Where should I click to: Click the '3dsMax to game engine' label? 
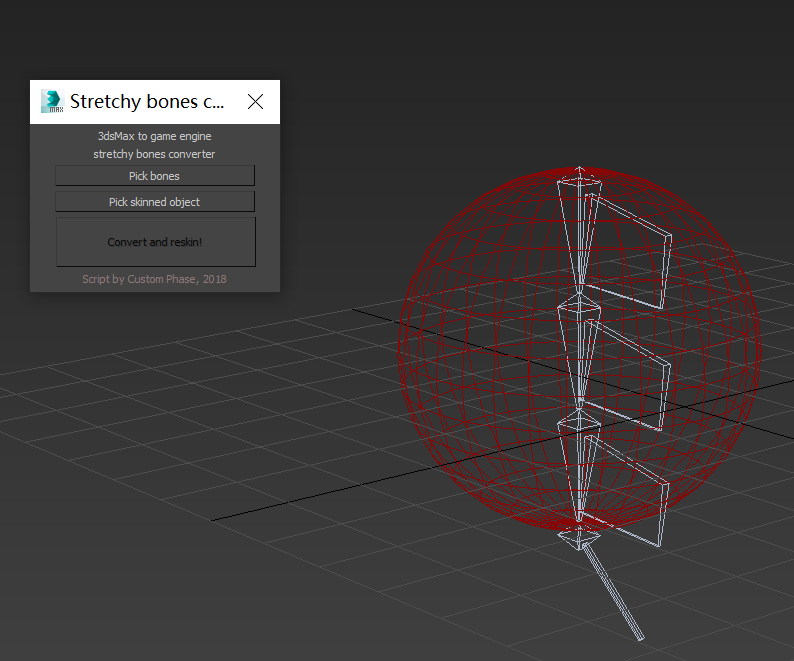tap(154, 136)
